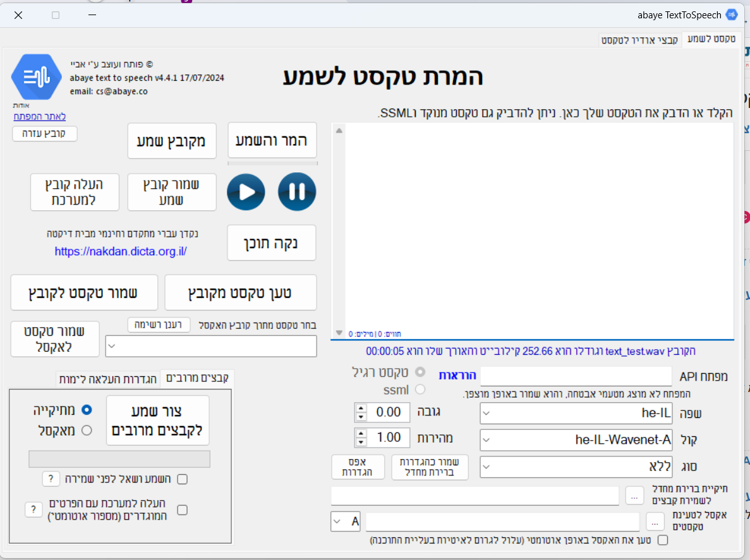The height and width of the screenshot is (560, 750).
Task: Click the תווים מילים counter text
Action: pos(375,334)
